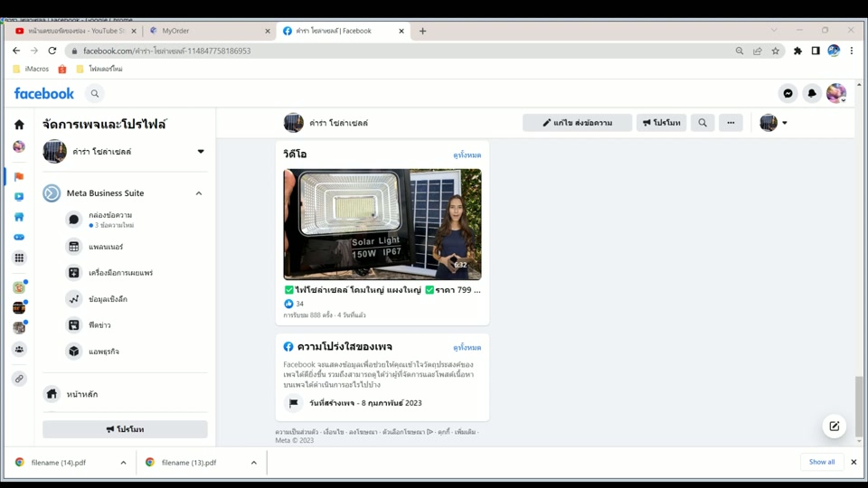Select ข้อมูลเชิงลึก insights menu item
The height and width of the screenshot is (488, 868).
point(108,299)
